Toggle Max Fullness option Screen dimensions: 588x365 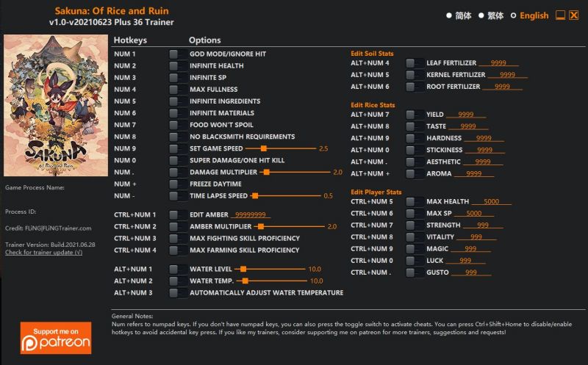(x=178, y=90)
